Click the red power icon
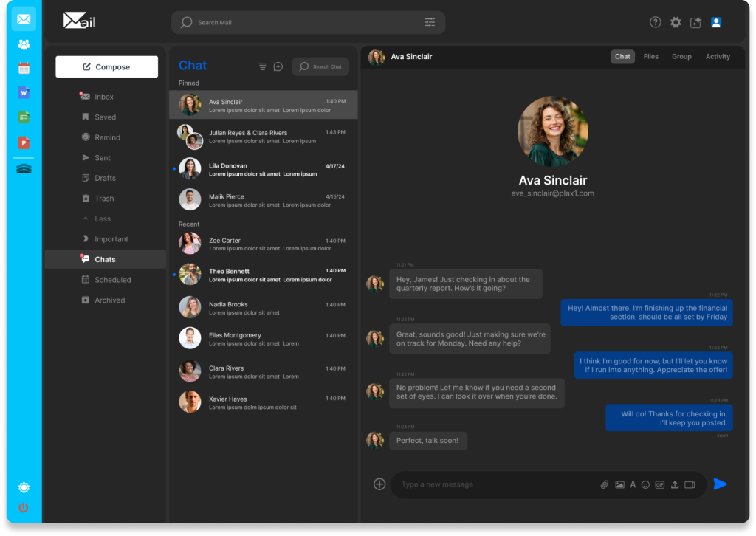 pos(24,508)
